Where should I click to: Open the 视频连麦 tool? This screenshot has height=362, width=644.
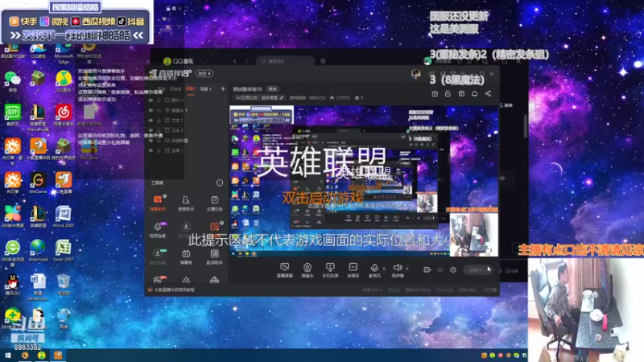pyautogui.click(x=158, y=230)
